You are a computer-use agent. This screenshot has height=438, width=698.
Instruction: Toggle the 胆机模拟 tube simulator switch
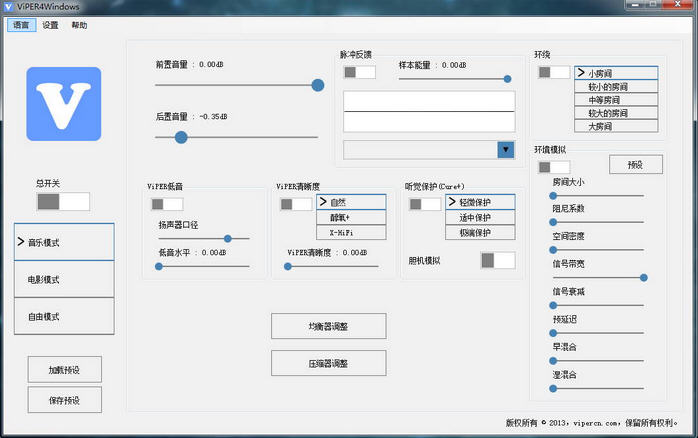(497, 260)
